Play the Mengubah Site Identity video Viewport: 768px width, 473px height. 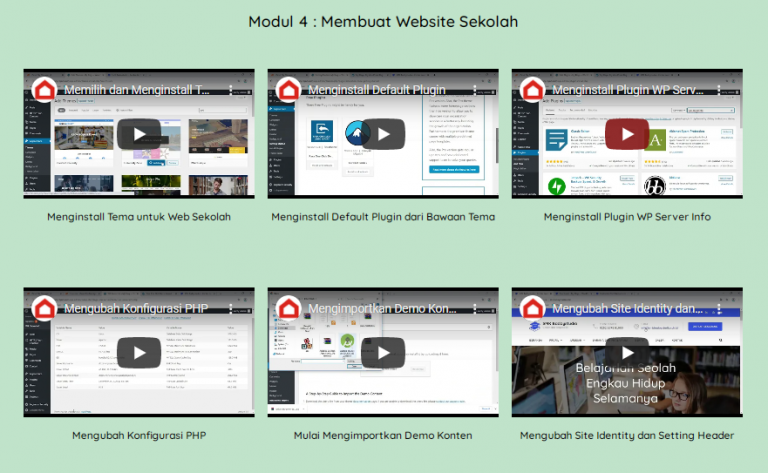click(627, 353)
